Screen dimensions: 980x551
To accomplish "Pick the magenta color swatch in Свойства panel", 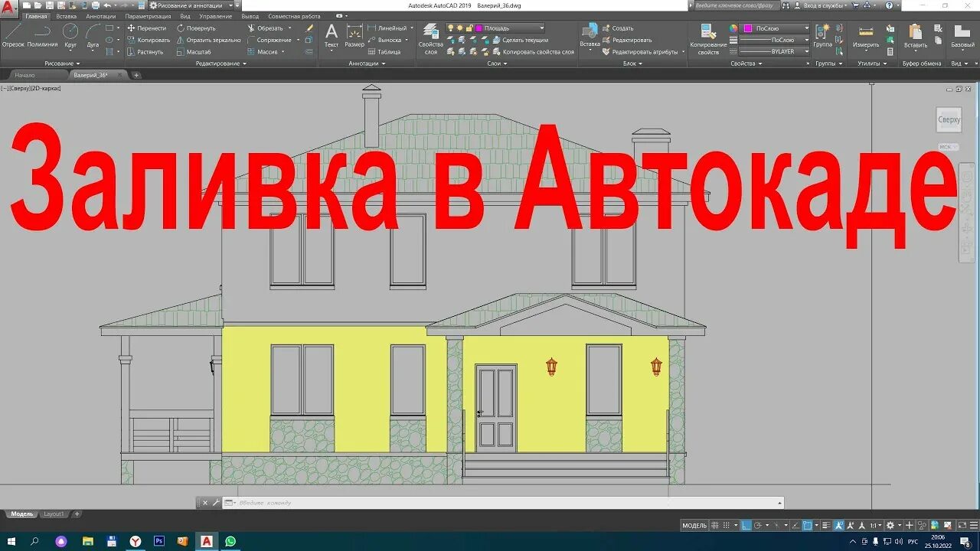I will pyautogui.click(x=747, y=28).
